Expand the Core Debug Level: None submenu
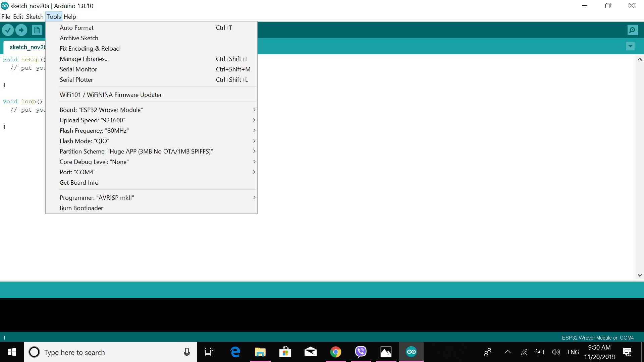This screenshot has width=644, height=362. click(x=151, y=162)
